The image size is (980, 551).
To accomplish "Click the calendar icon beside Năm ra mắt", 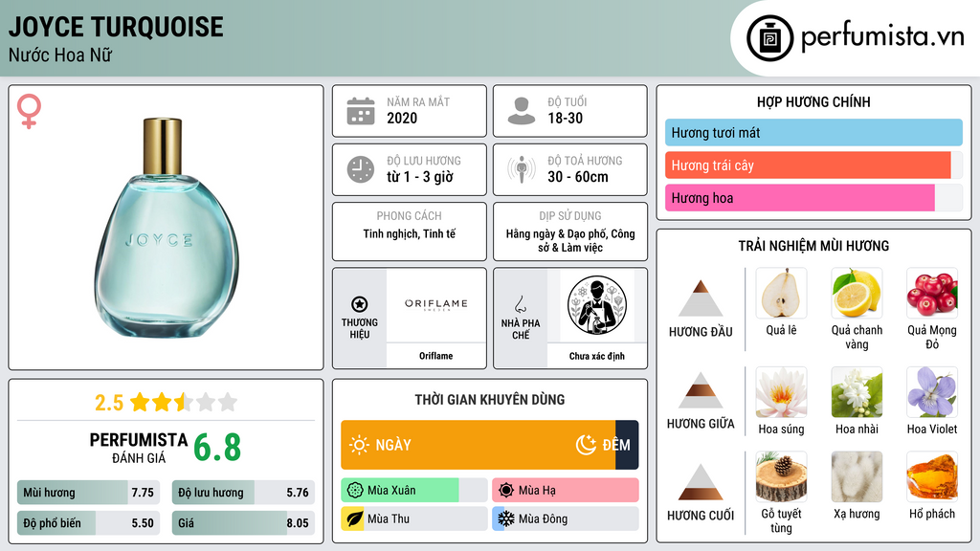I will [x=361, y=111].
